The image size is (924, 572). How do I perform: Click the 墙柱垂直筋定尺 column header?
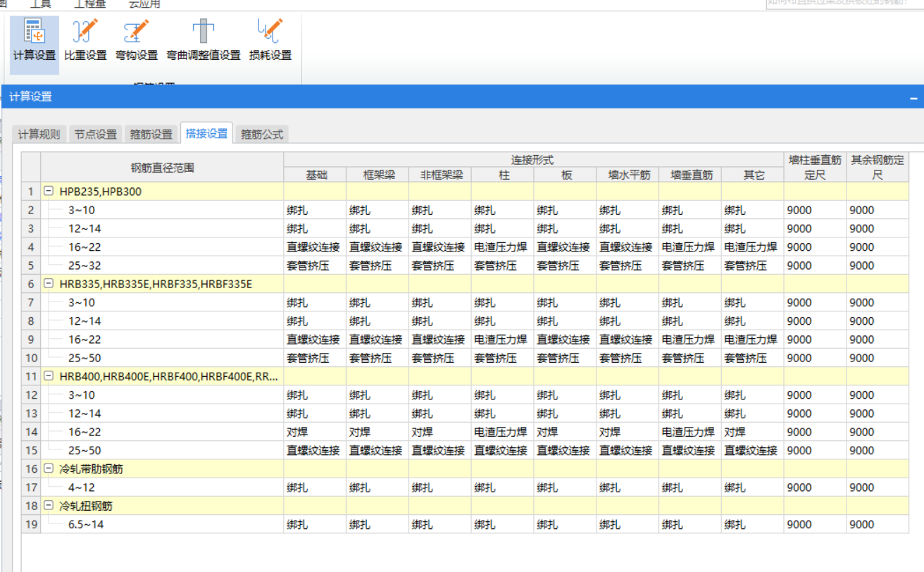pyautogui.click(x=815, y=167)
